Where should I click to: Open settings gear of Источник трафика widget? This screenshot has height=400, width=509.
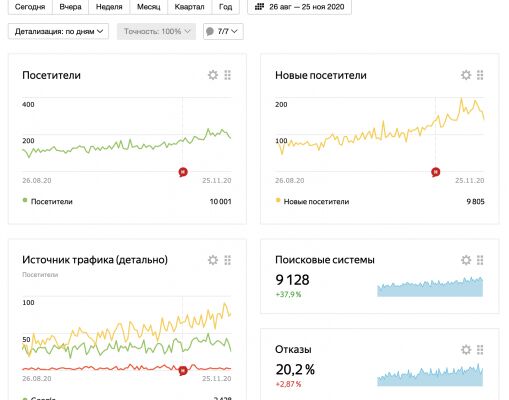[x=213, y=260]
